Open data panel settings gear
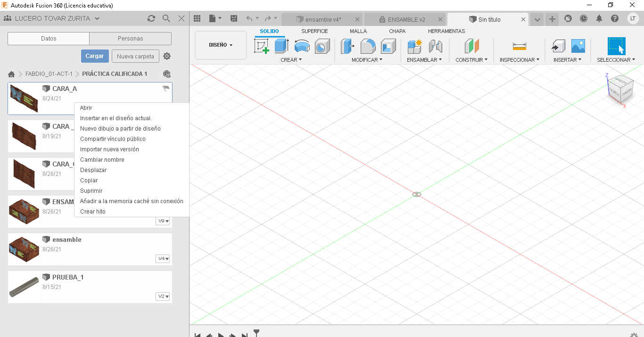 pos(167,56)
